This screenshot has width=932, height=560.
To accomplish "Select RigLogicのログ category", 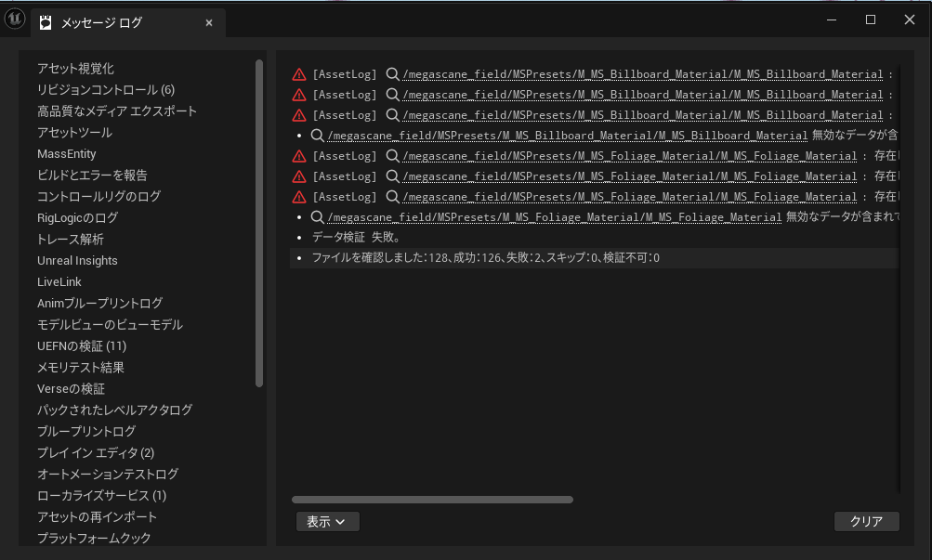I will click(x=77, y=218).
